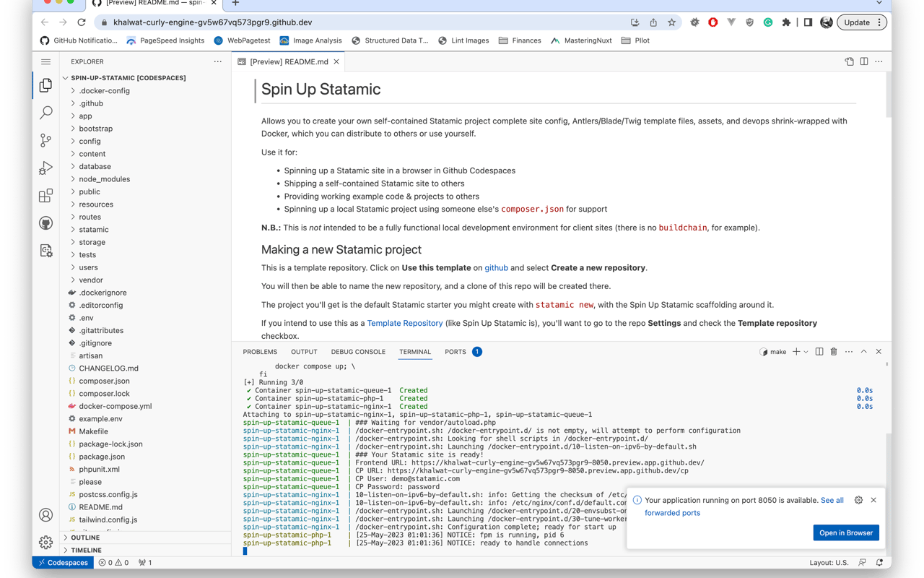
Task: Expand the TIMELINE section
Action: (x=87, y=551)
